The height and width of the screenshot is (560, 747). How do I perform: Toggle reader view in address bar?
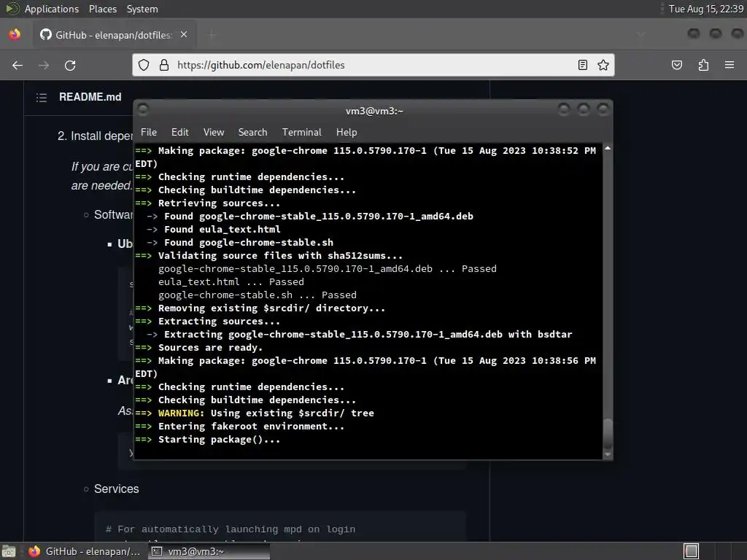click(x=583, y=65)
